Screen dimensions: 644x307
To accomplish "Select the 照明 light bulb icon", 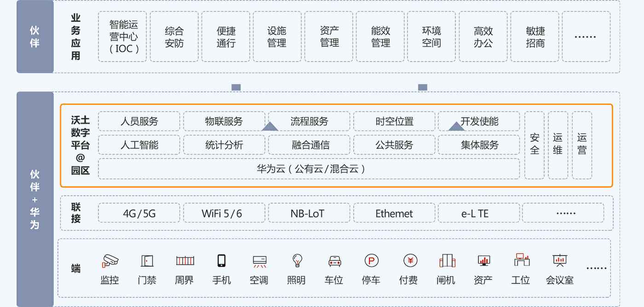I will tap(297, 261).
